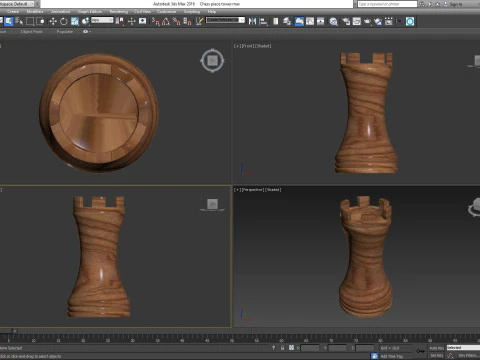Image resolution: width=480 pixels, height=360 pixels.
Task: Click the Set Key button
Action: tap(436, 356)
